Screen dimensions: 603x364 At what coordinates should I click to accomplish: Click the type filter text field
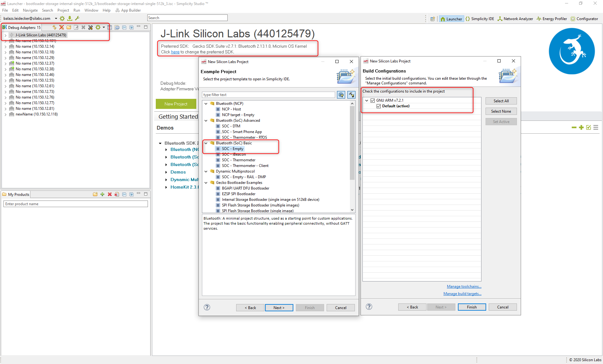(x=269, y=95)
